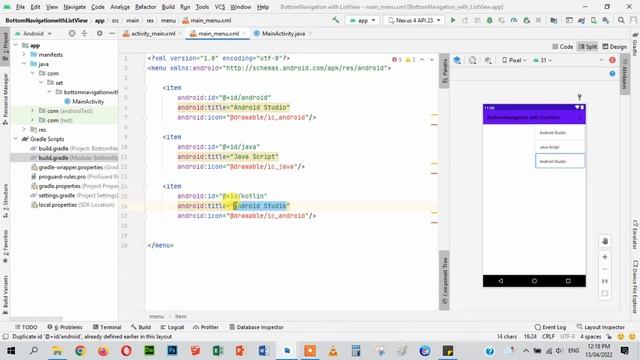The height and width of the screenshot is (360, 640).
Task: Click the red error indicator in preview
Action: 612,60
